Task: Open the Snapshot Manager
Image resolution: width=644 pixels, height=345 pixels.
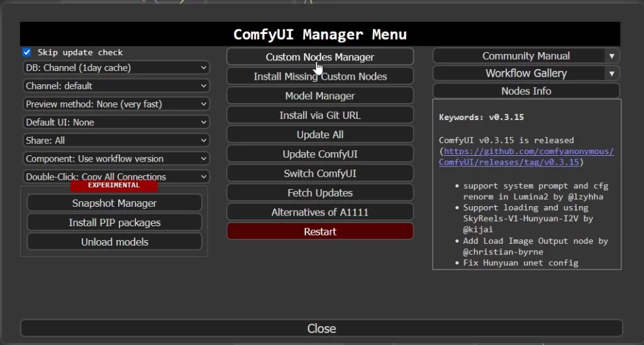Action: (x=114, y=203)
